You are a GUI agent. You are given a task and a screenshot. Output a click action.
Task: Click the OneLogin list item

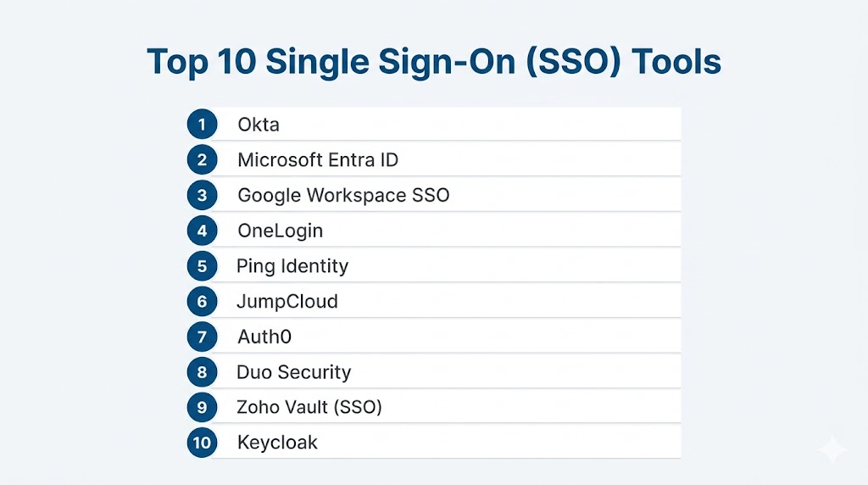point(280,231)
